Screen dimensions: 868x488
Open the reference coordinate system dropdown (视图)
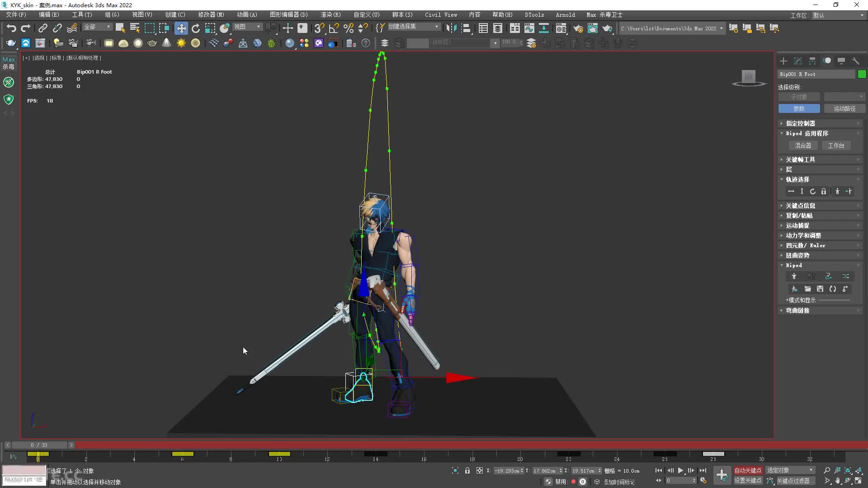(247, 27)
